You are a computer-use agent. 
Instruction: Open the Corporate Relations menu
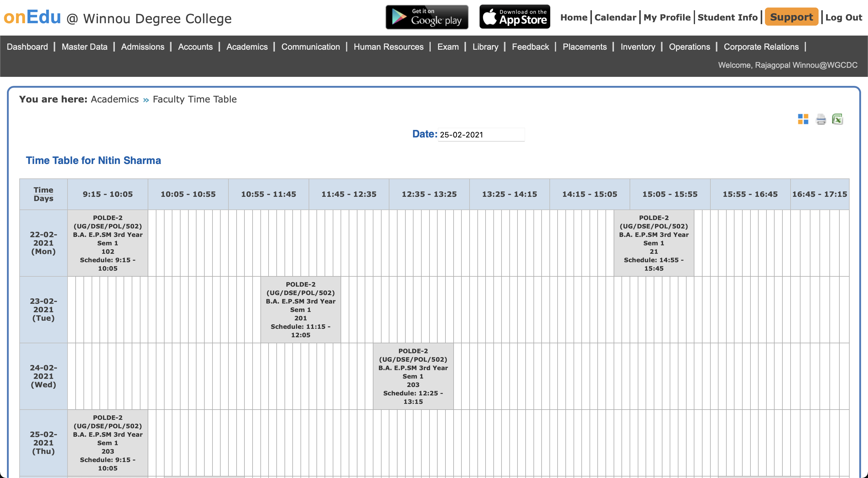[761, 47]
